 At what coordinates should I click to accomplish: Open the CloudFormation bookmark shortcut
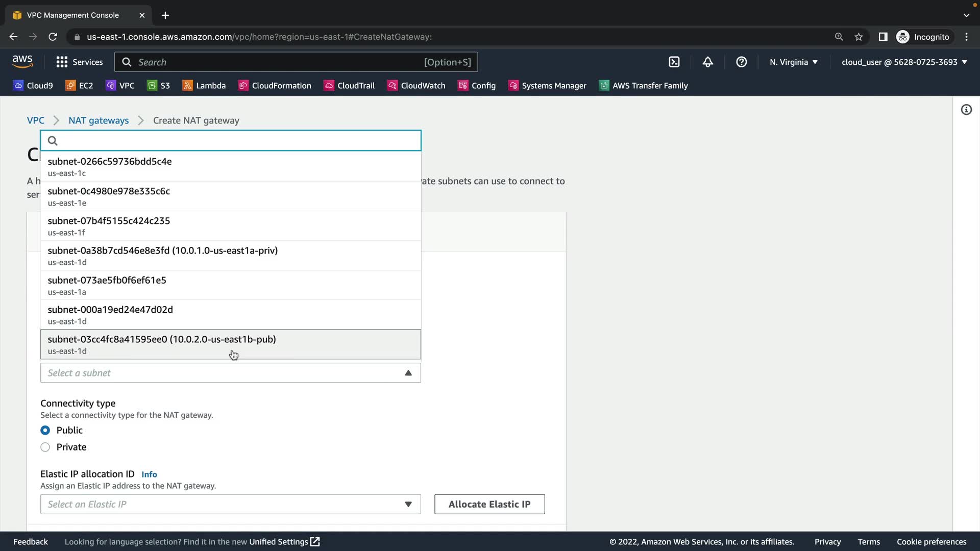[275, 86]
